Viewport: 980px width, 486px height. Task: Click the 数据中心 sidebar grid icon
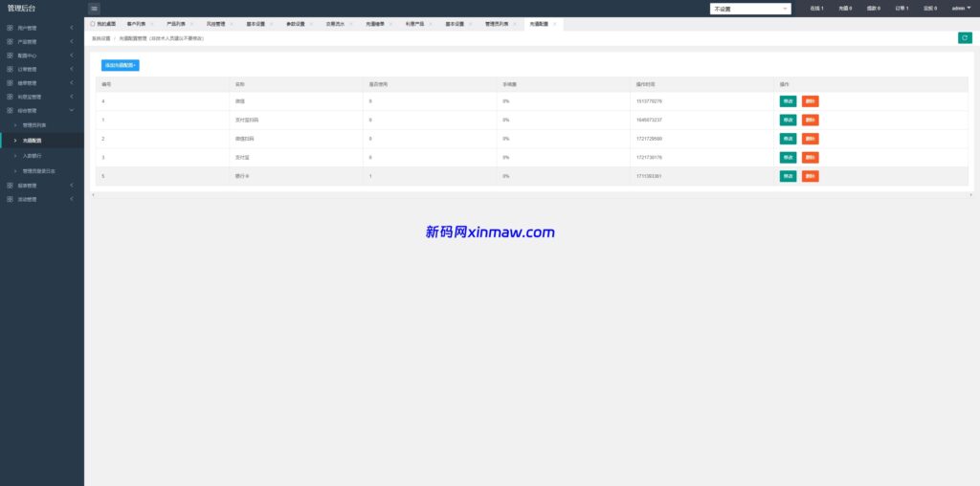(10, 55)
